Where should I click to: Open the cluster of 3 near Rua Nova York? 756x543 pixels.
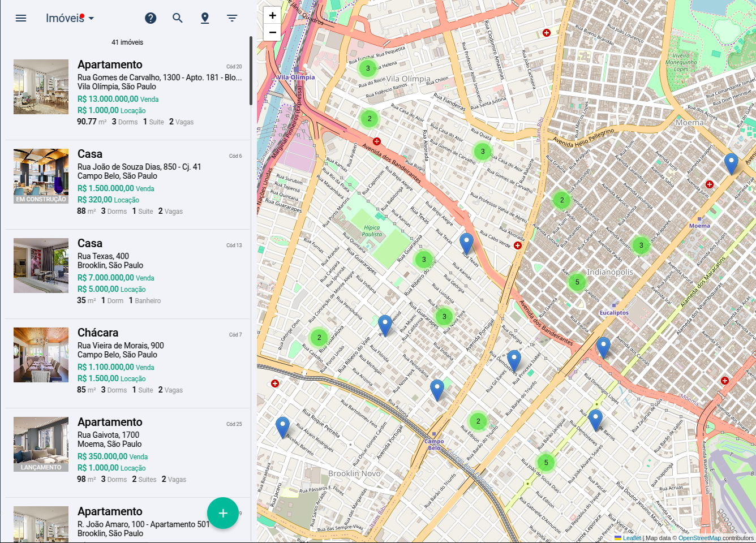[444, 317]
